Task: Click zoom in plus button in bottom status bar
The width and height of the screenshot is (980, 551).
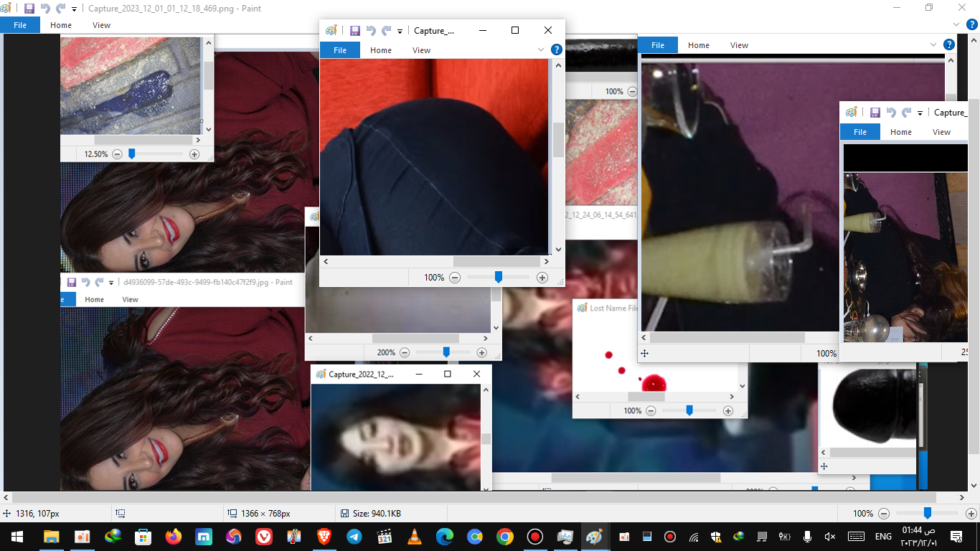Action: (x=971, y=514)
